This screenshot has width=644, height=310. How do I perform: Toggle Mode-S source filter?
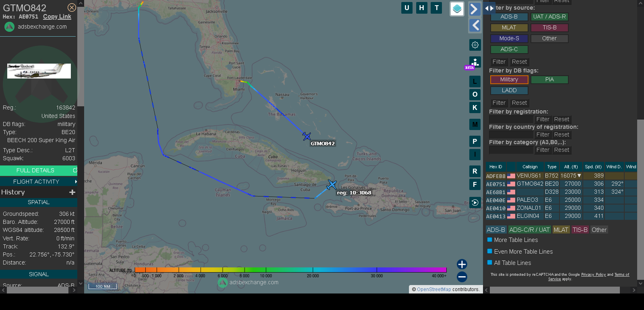click(x=509, y=39)
